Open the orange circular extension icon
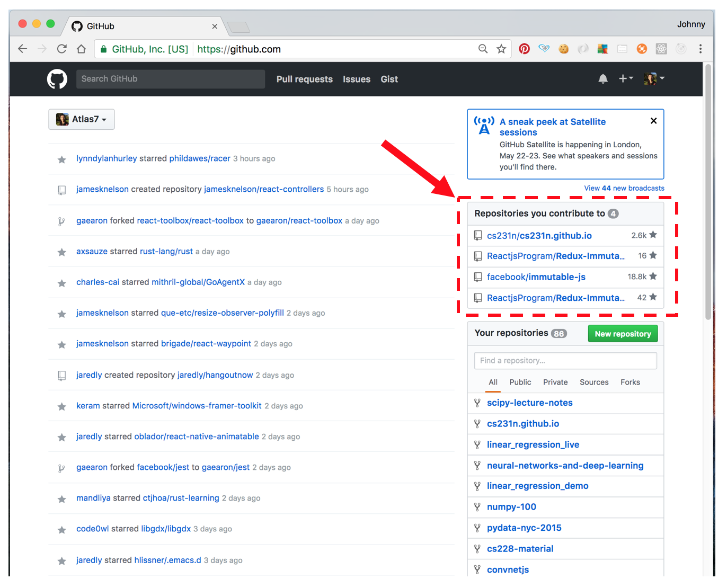Viewport: 727px width, 588px height. tap(642, 49)
